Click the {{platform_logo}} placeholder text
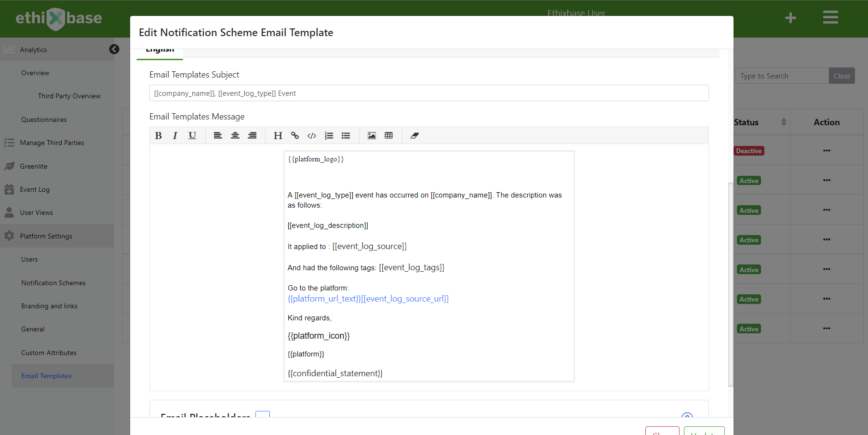 point(316,159)
